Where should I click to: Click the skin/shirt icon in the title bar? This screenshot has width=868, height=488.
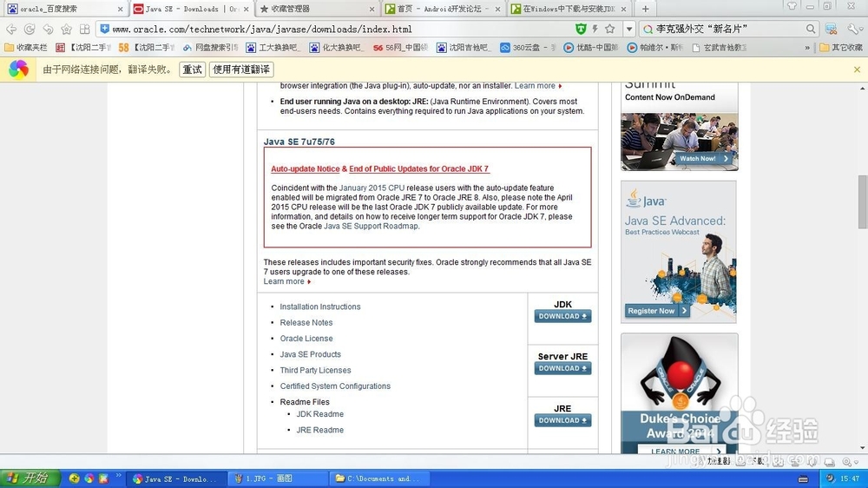(792, 6)
